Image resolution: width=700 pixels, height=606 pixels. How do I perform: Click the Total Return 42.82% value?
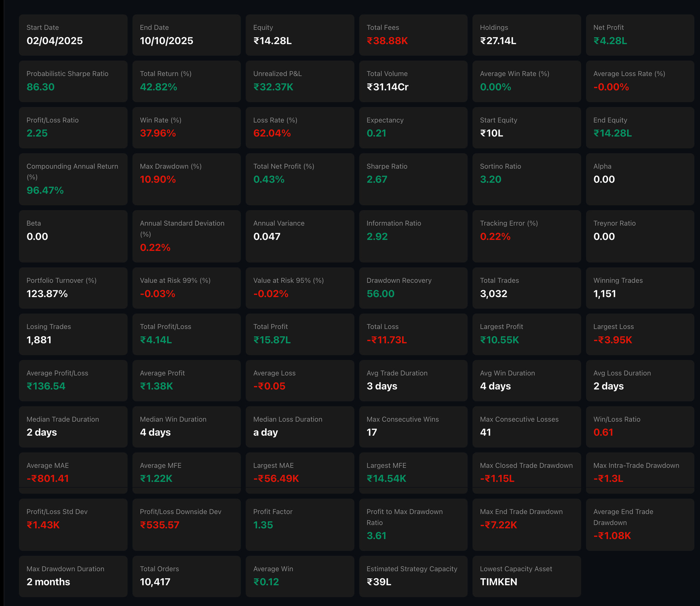click(x=159, y=87)
